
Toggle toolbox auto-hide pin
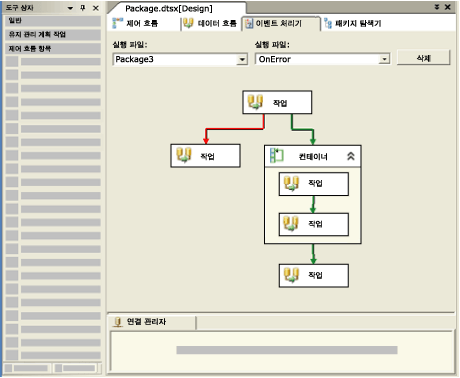[x=83, y=8]
